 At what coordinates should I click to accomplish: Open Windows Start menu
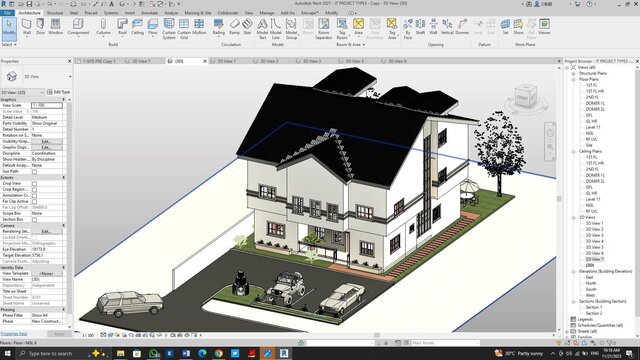7,353
